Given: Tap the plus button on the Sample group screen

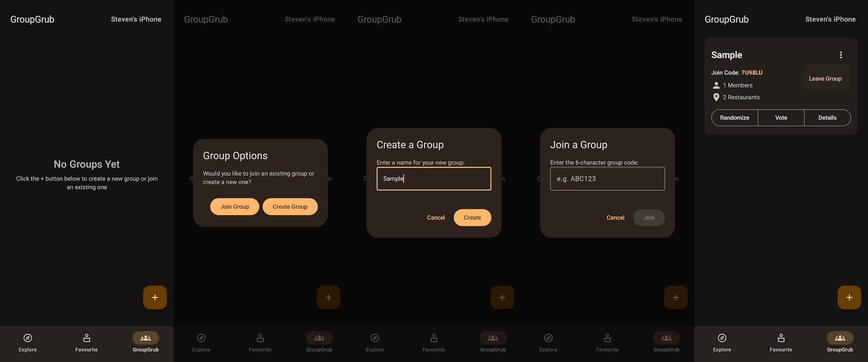Looking at the screenshot, I should tap(849, 297).
